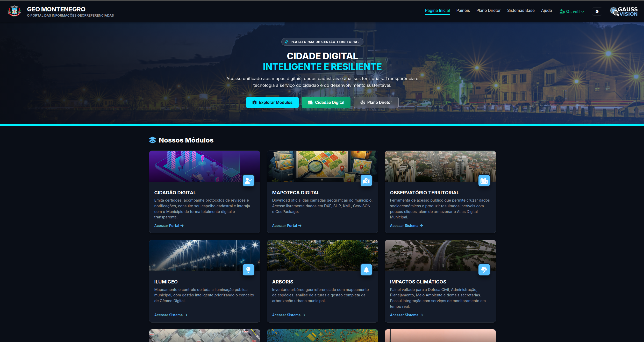
Task: Click the Ilumigeo street lights thumbnail
Action: click(204, 255)
